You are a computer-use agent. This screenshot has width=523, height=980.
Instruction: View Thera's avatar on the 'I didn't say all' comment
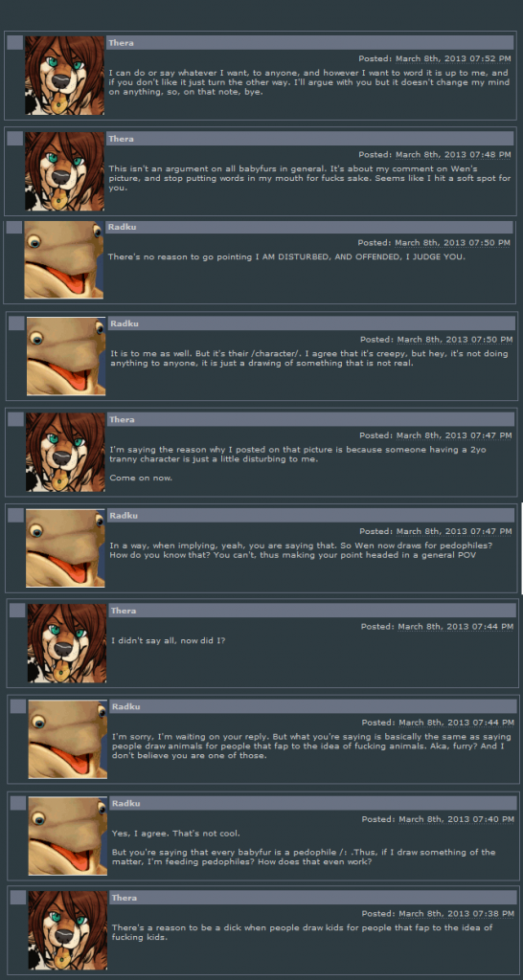(x=67, y=642)
